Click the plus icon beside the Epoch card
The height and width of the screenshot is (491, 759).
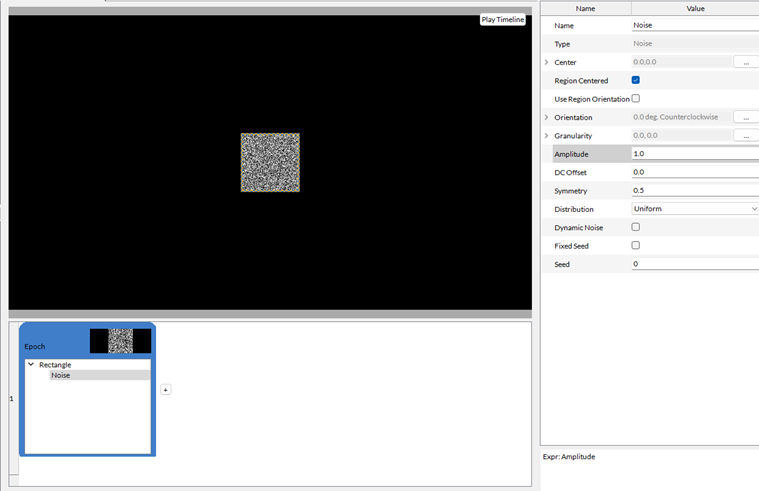(x=165, y=390)
